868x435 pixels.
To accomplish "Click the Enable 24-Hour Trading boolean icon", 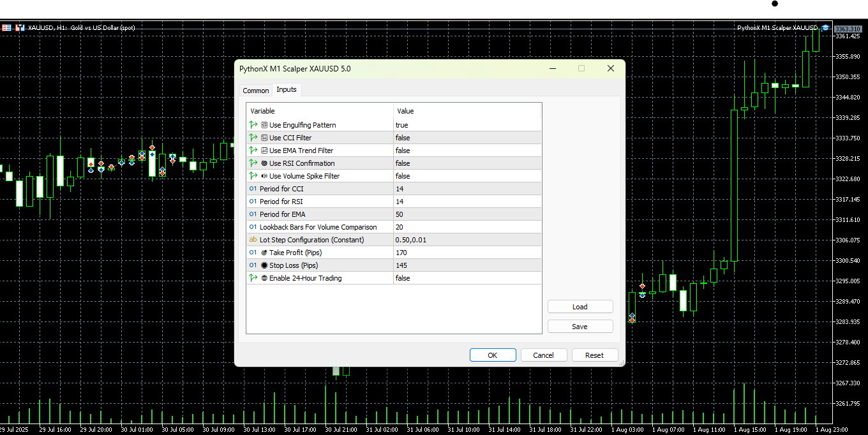I will [253, 278].
